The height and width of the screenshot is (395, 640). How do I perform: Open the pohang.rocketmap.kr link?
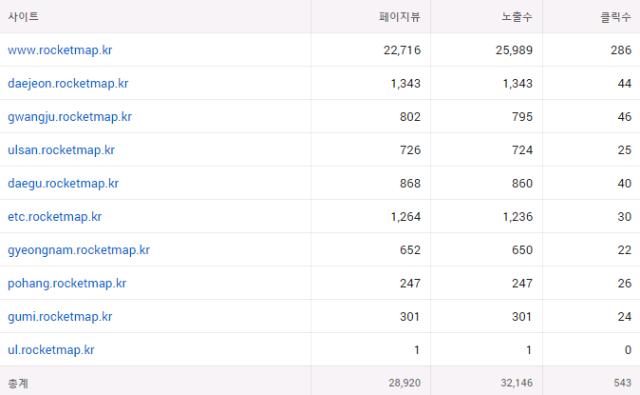click(x=67, y=284)
